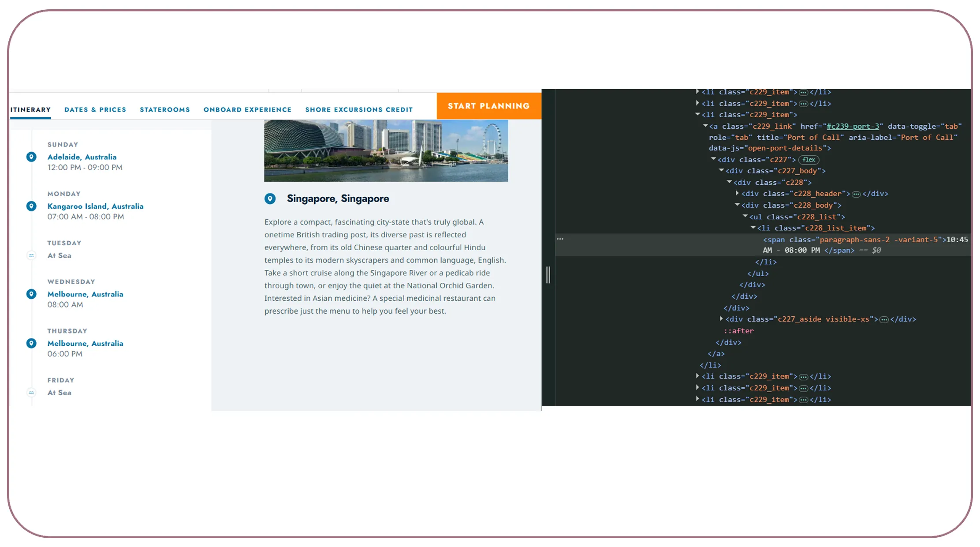The width and height of the screenshot is (980, 547).
Task: Select Adelaide, Australia port link
Action: coord(82,157)
